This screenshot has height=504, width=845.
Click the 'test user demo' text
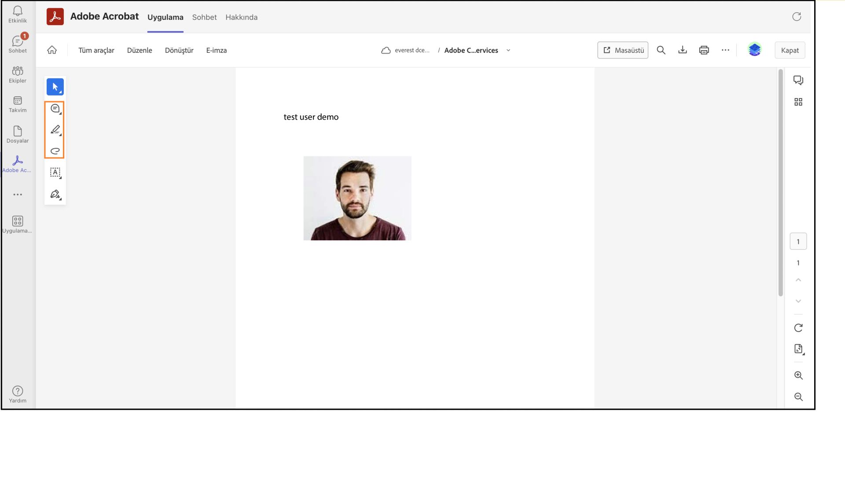[311, 117]
